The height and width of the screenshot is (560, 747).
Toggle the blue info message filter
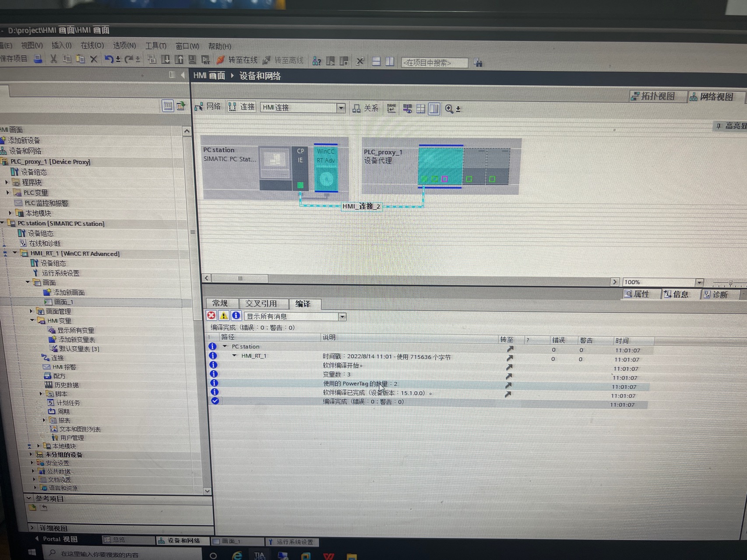click(x=236, y=315)
